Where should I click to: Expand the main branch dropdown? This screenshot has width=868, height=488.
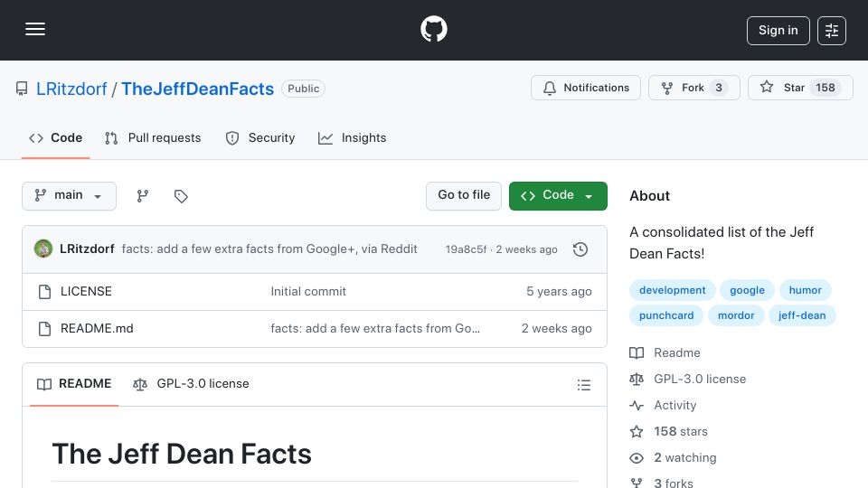tap(70, 196)
